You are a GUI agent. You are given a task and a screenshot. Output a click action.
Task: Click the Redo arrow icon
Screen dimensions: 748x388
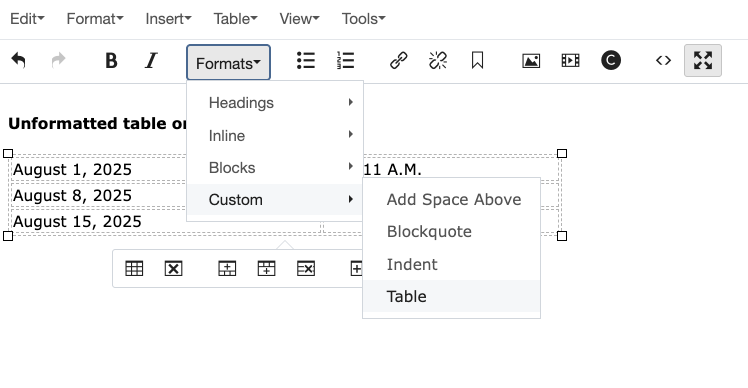58,61
